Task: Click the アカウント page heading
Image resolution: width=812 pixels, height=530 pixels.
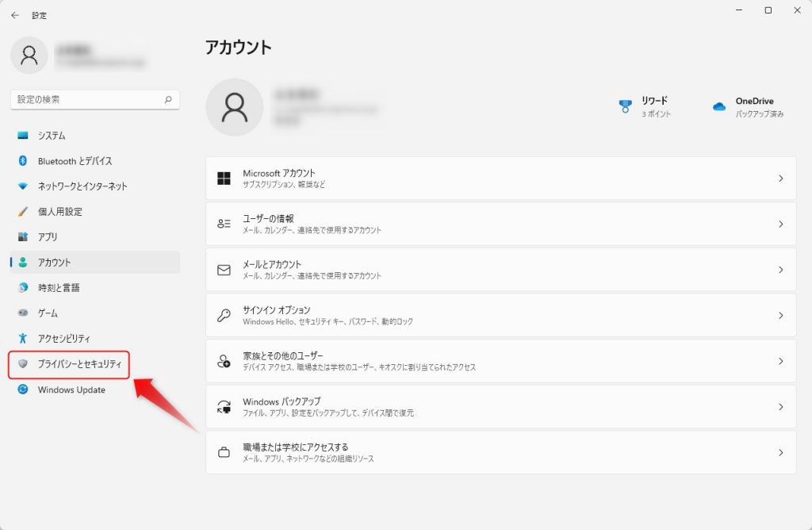Action: 238,47
